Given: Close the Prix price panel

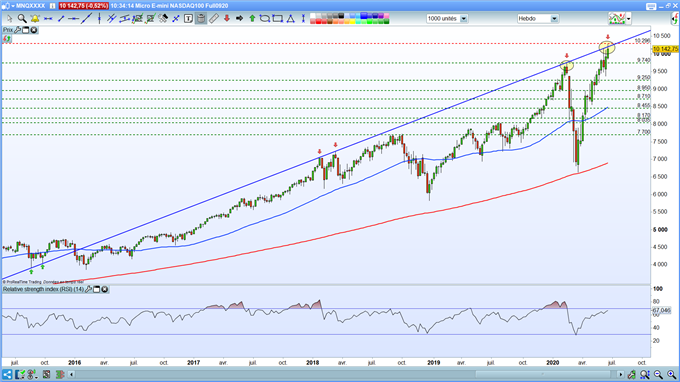Looking at the screenshot, I should (x=33, y=30).
